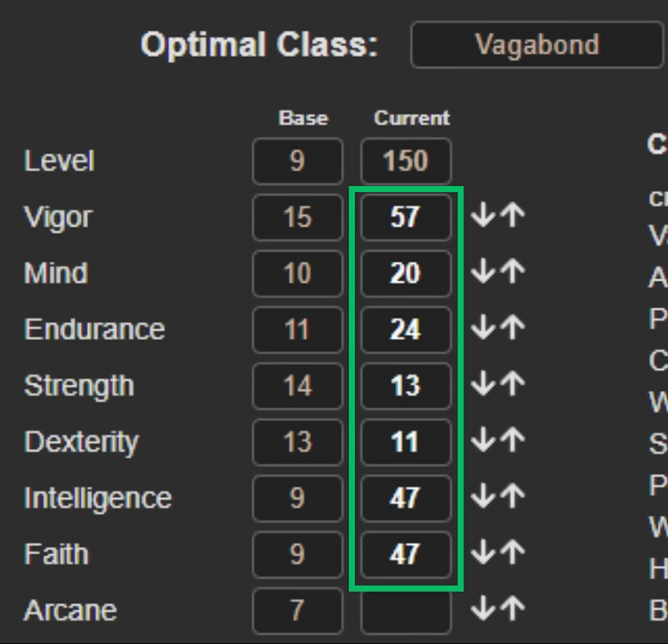
Task: Reduce Faith with the down arrow
Action: click(484, 554)
